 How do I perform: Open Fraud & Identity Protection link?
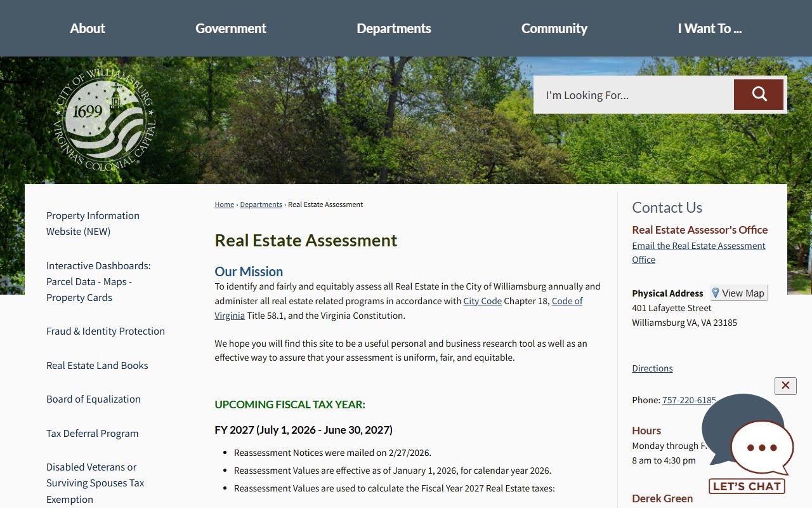pos(105,331)
